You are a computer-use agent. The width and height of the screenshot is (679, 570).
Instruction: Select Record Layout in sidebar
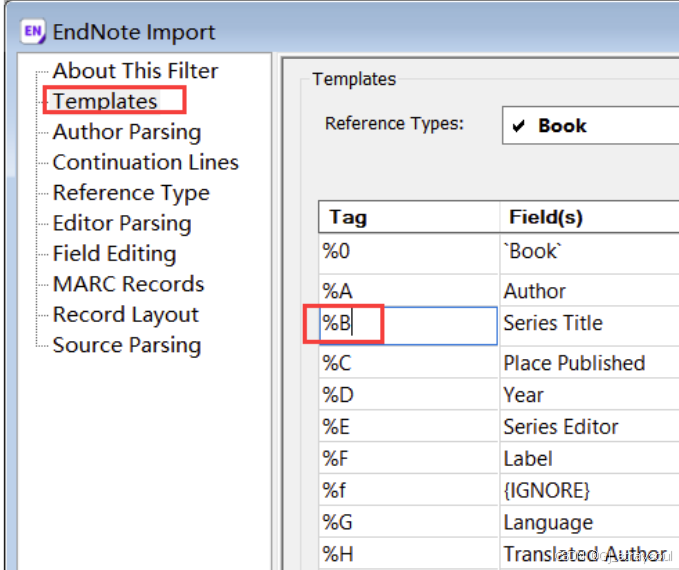coord(126,314)
